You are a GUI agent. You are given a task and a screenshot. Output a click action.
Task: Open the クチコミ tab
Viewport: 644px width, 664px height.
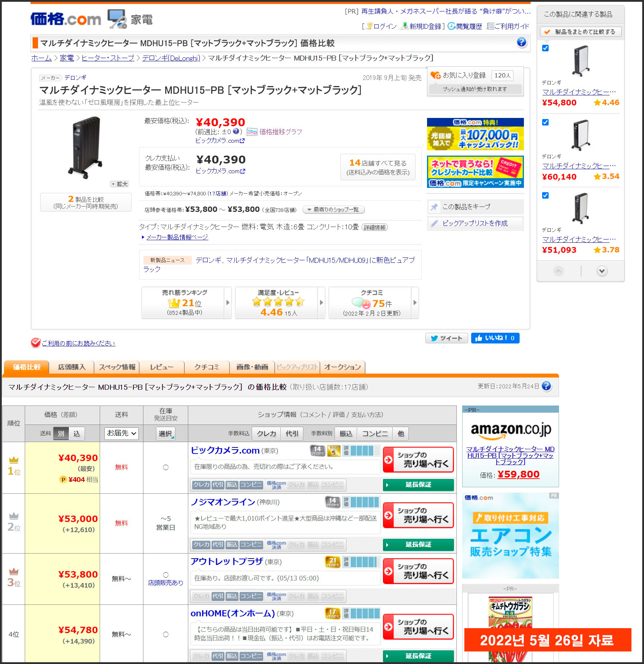207,367
